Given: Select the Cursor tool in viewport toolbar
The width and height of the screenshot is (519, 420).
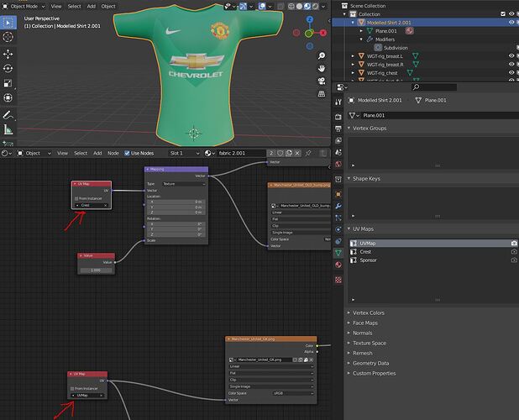Looking at the screenshot, I should [x=8, y=37].
